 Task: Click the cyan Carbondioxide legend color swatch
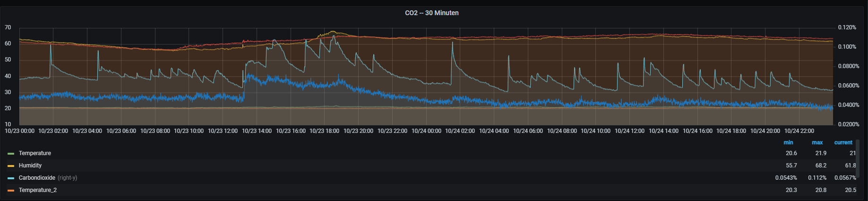click(x=11, y=178)
